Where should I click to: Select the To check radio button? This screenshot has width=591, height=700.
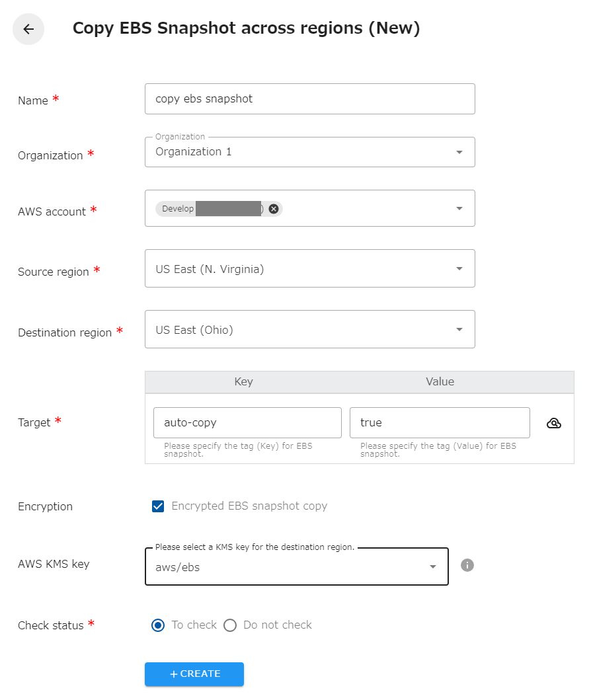point(158,625)
